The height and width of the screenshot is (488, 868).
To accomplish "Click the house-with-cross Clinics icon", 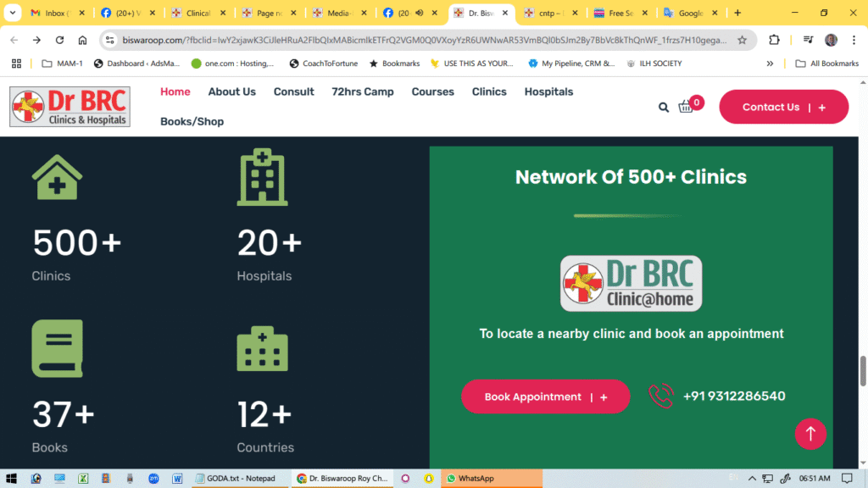I will pos(57,177).
